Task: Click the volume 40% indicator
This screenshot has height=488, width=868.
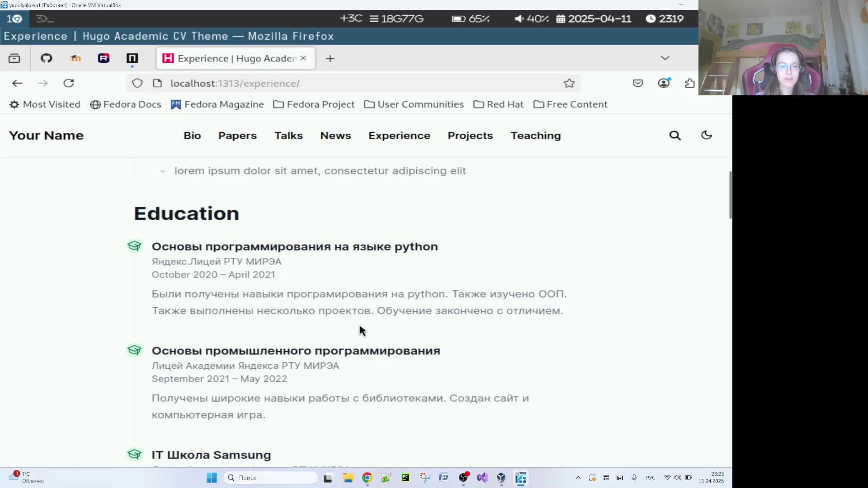Action: (531, 19)
